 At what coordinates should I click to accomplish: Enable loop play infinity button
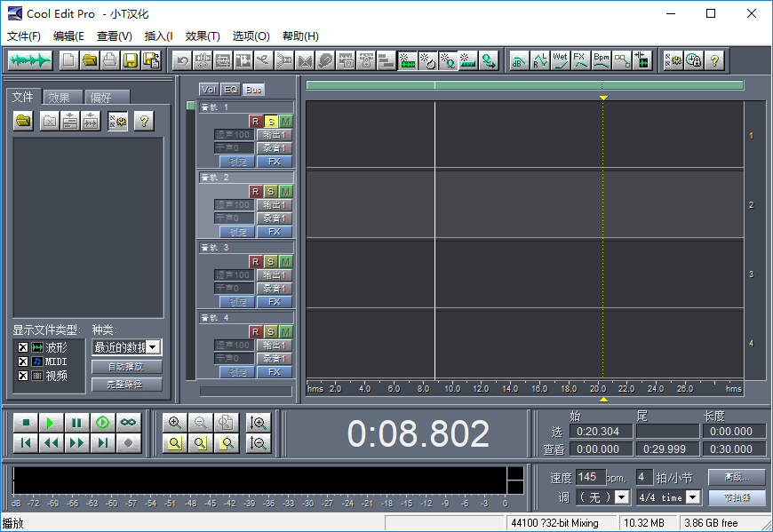[x=128, y=422]
